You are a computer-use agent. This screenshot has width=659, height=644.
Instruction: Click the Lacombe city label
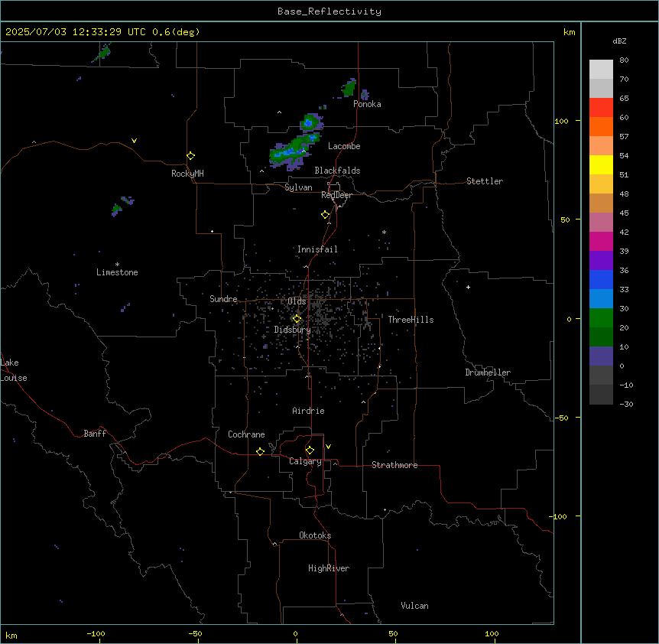point(344,146)
